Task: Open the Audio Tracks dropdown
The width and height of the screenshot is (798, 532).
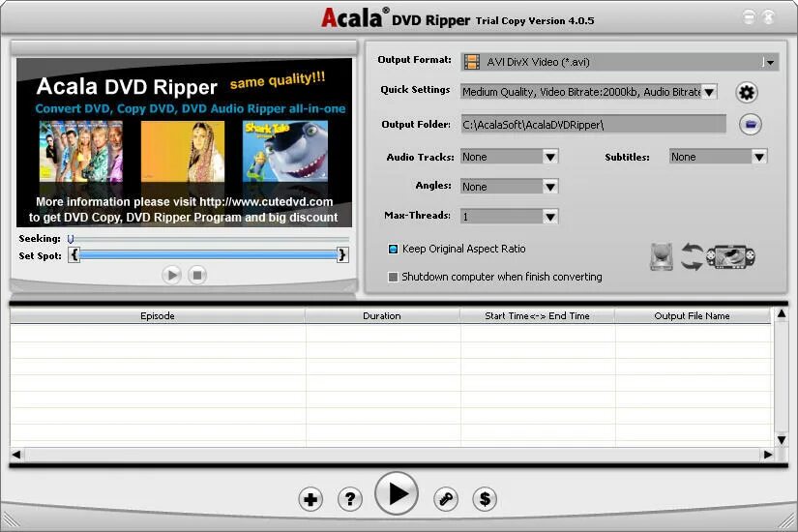Action: pyautogui.click(x=550, y=157)
